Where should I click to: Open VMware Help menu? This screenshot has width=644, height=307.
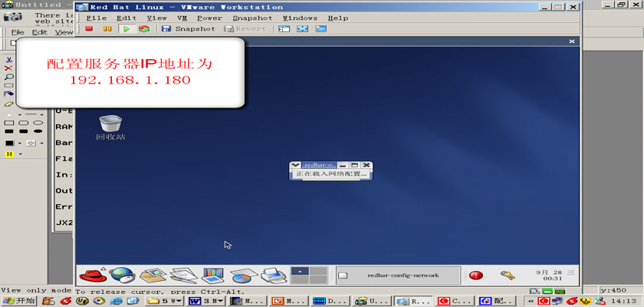[x=338, y=18]
